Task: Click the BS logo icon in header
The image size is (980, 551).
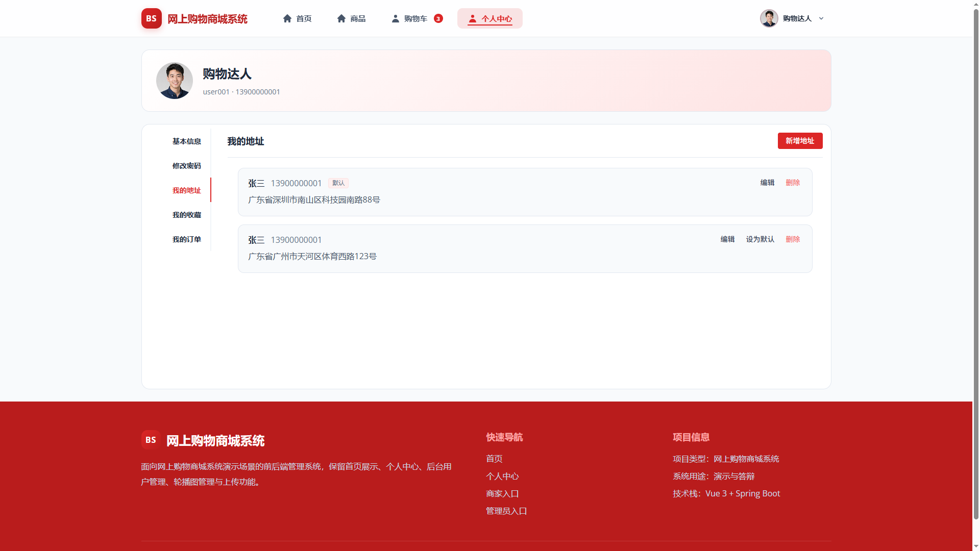Action: [152, 18]
